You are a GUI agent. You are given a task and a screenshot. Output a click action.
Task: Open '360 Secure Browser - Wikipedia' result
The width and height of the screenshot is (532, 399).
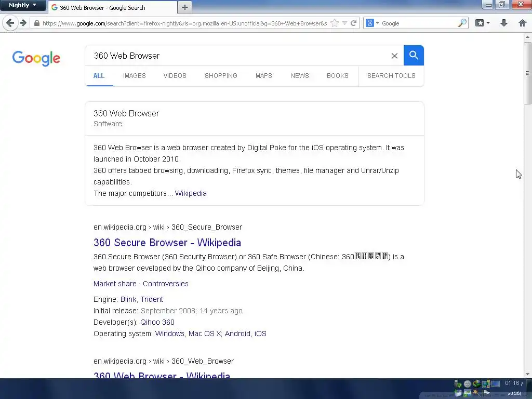click(x=167, y=243)
